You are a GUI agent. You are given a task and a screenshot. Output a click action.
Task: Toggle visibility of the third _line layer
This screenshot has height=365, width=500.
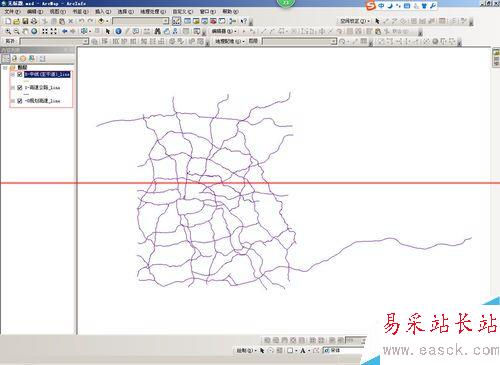20,101
